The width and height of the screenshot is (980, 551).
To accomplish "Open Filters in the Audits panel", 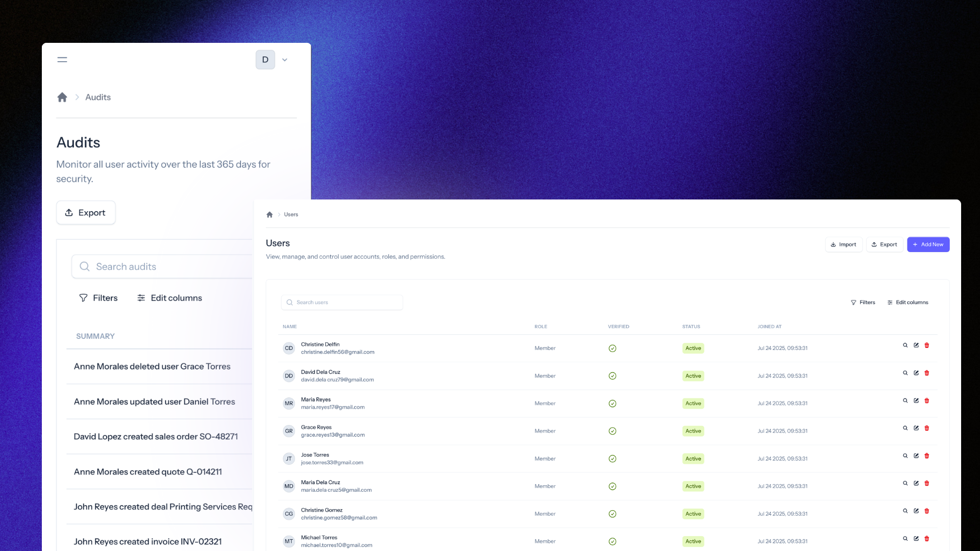I will click(98, 298).
